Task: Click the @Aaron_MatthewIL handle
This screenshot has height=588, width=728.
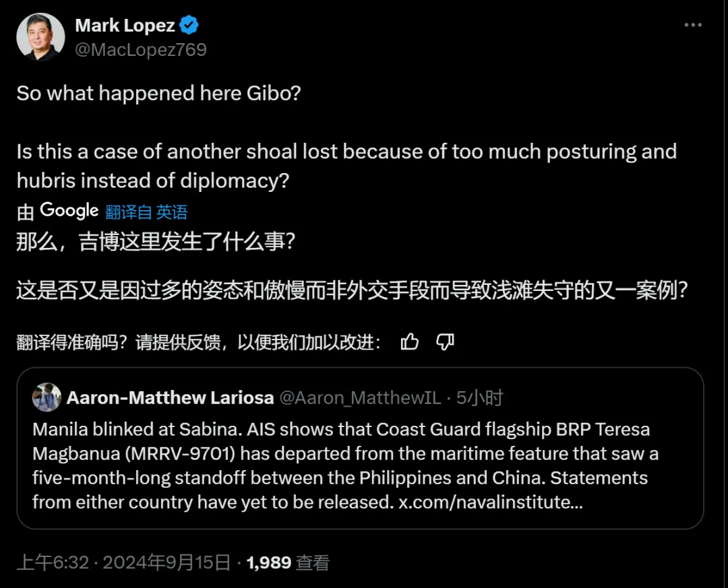Action: click(x=360, y=398)
